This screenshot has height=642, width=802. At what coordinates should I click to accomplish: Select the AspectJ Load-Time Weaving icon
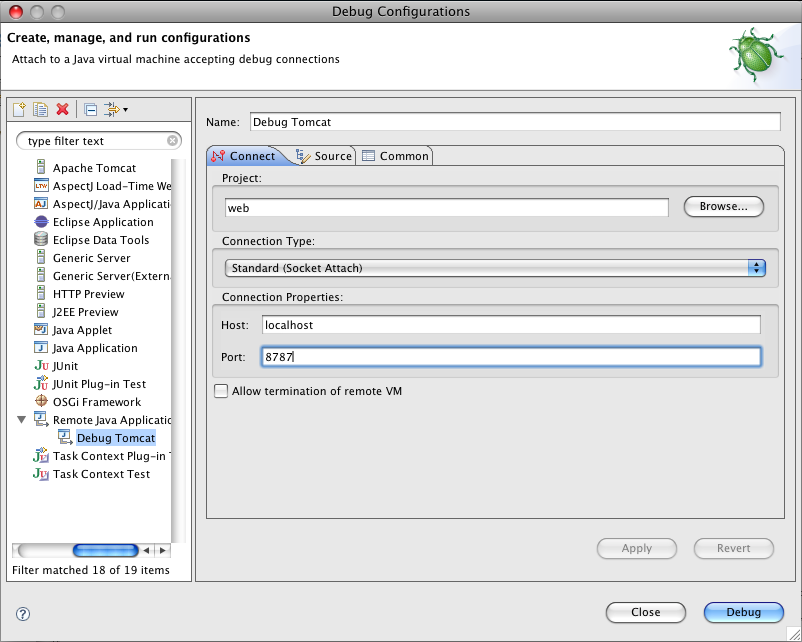[41, 185]
